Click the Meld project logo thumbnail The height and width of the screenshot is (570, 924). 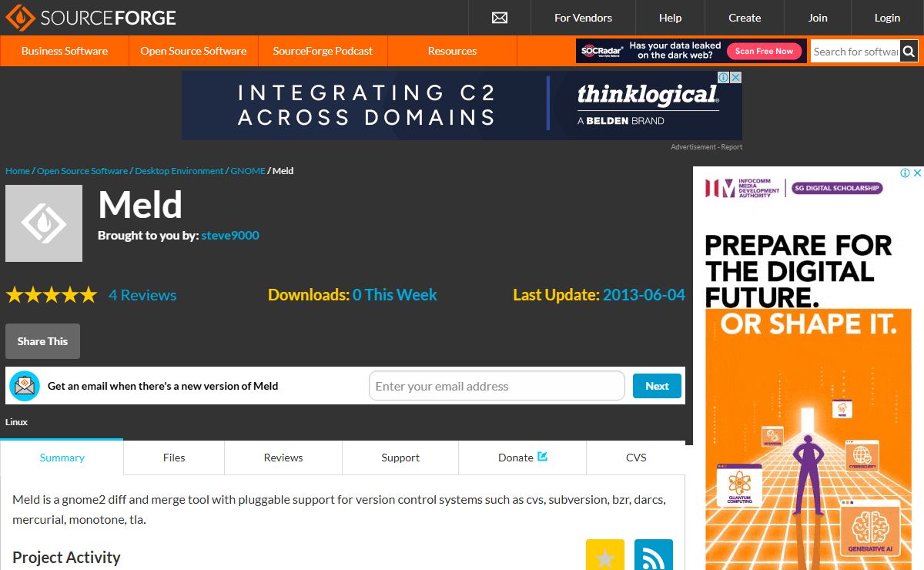click(44, 223)
